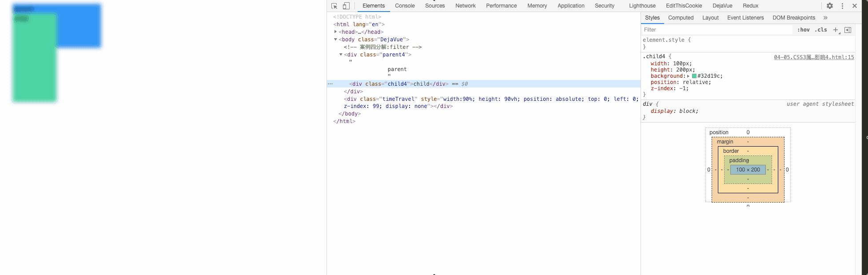
Task: Open the Computed styles tab
Action: pyautogui.click(x=681, y=18)
